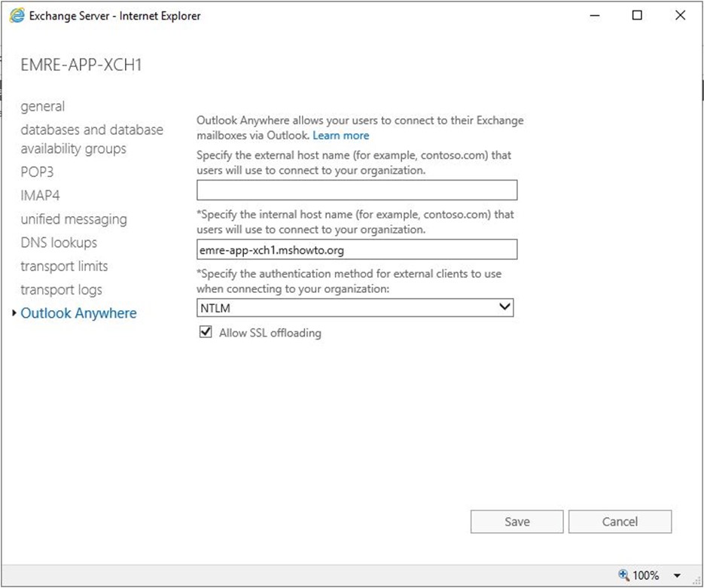704x588 pixels.
Task: Select the transport limits section
Action: pyautogui.click(x=64, y=267)
